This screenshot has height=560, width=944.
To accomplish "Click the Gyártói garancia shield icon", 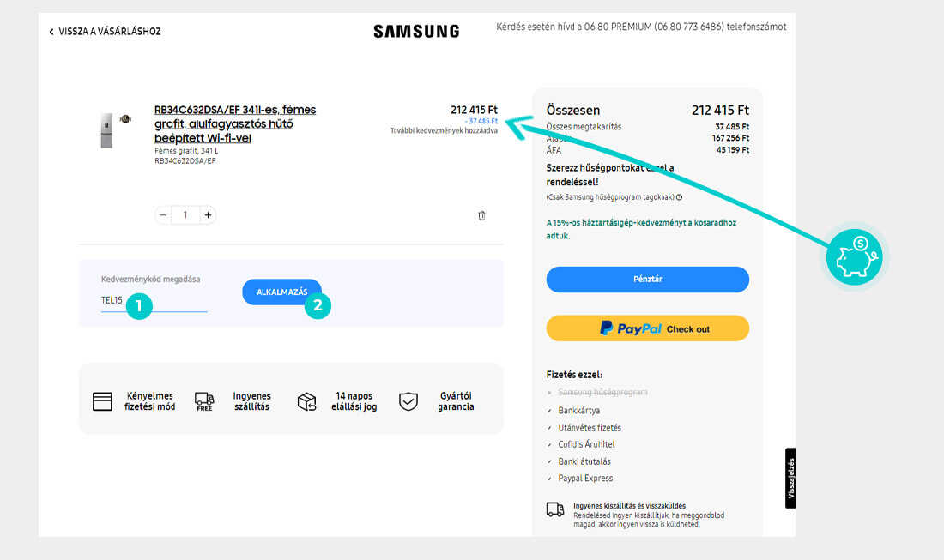I will (408, 401).
